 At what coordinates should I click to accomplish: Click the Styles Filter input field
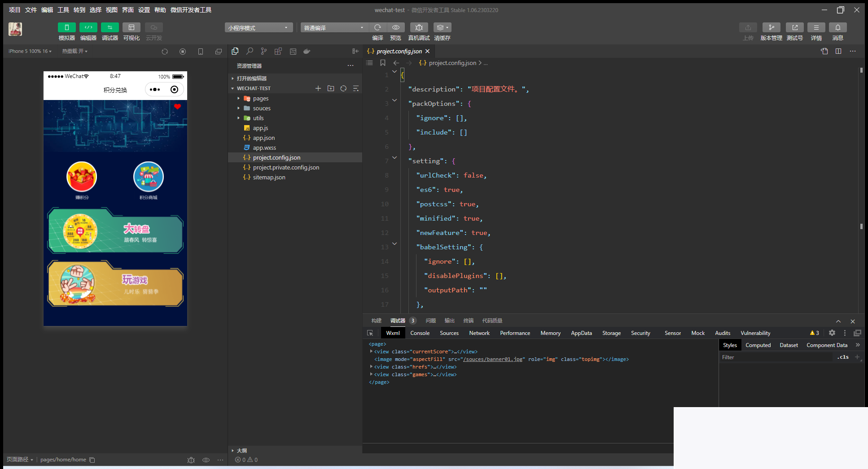(x=776, y=357)
